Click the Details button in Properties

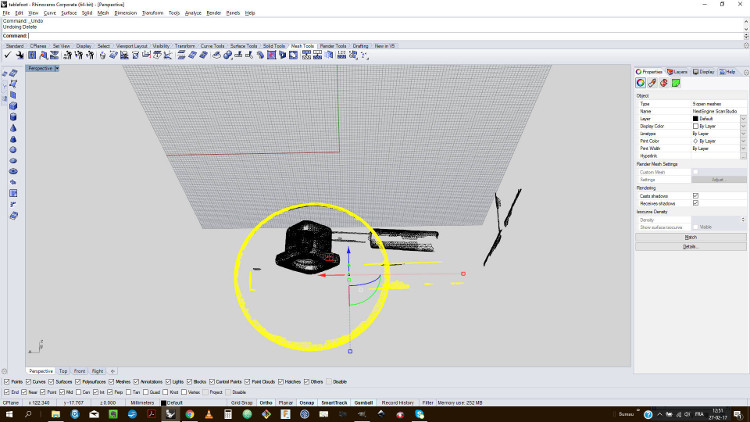pyautogui.click(x=690, y=247)
